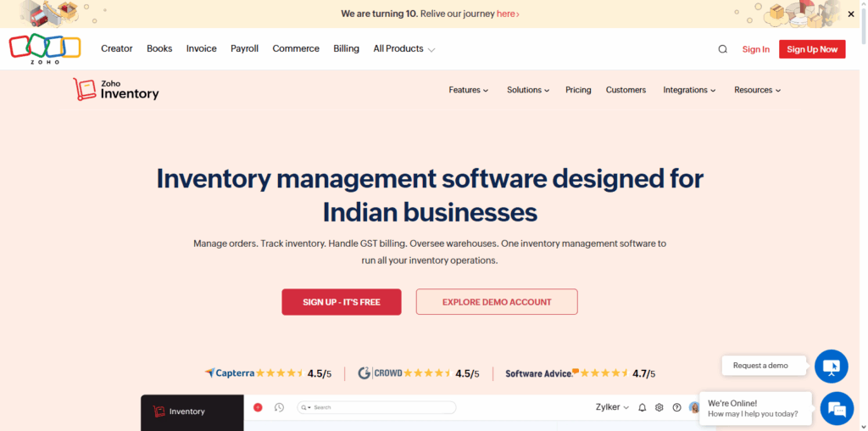Open the live chat bubble icon

(x=837, y=408)
